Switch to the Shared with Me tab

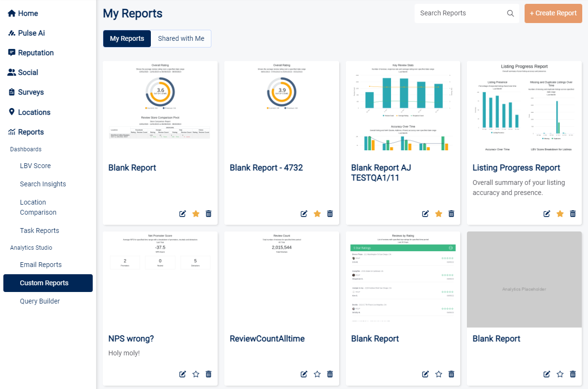181,39
